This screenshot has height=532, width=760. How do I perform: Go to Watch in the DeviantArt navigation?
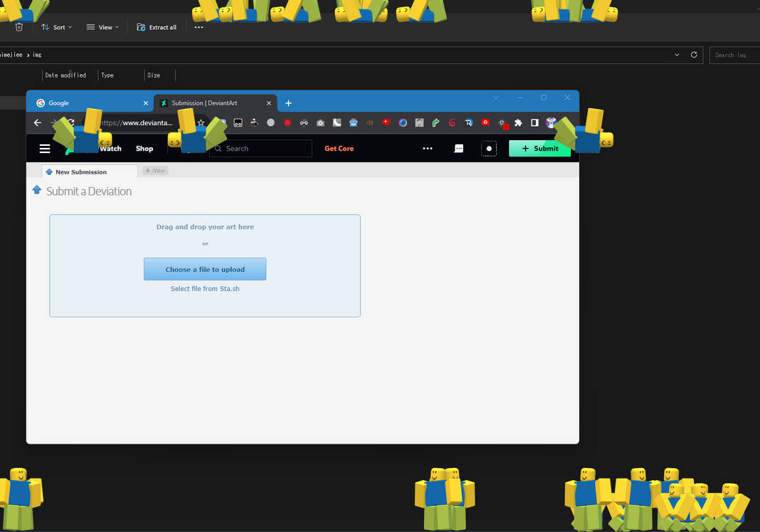pyautogui.click(x=110, y=149)
